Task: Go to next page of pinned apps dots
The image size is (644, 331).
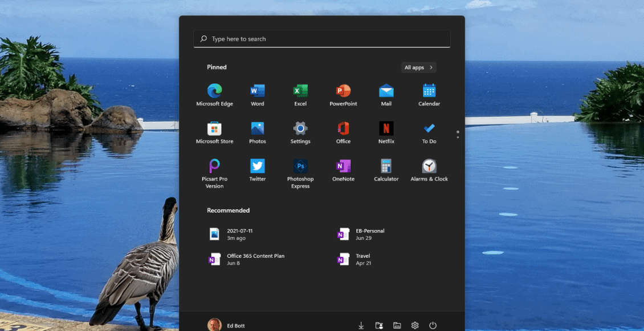Action: 458,137
